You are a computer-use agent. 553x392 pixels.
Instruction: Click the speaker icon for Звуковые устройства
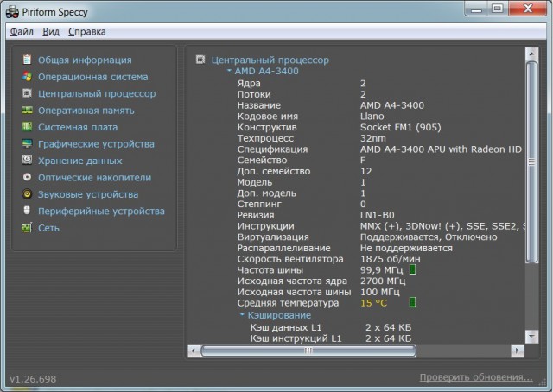(27, 194)
